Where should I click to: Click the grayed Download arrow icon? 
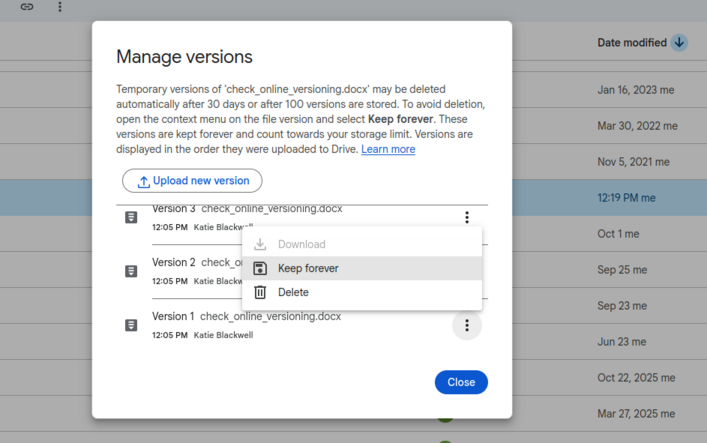pyautogui.click(x=260, y=244)
